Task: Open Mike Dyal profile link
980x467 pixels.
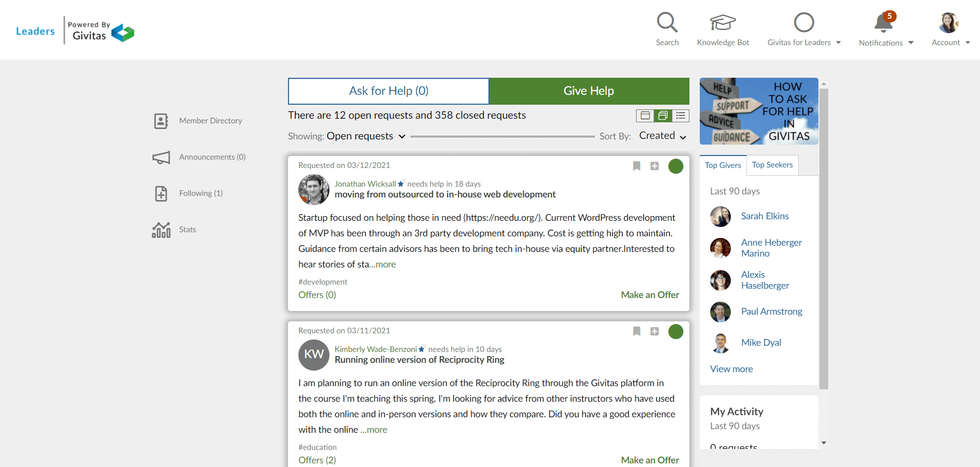Action: point(761,343)
